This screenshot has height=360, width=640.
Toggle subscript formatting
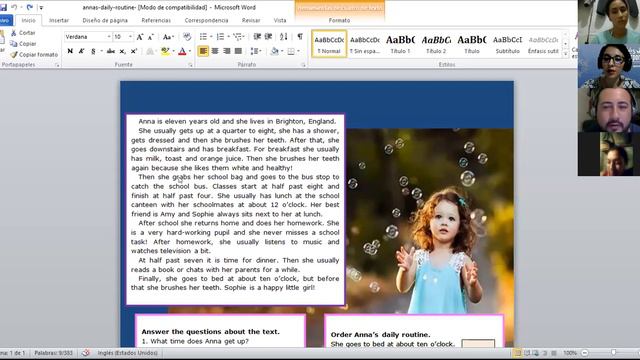[x=122, y=51]
